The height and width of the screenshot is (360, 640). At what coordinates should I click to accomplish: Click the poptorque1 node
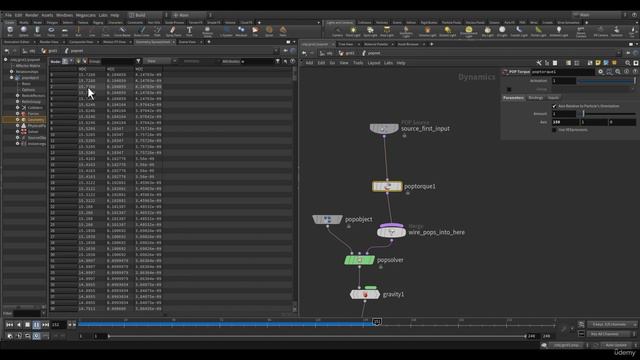pyautogui.click(x=387, y=187)
